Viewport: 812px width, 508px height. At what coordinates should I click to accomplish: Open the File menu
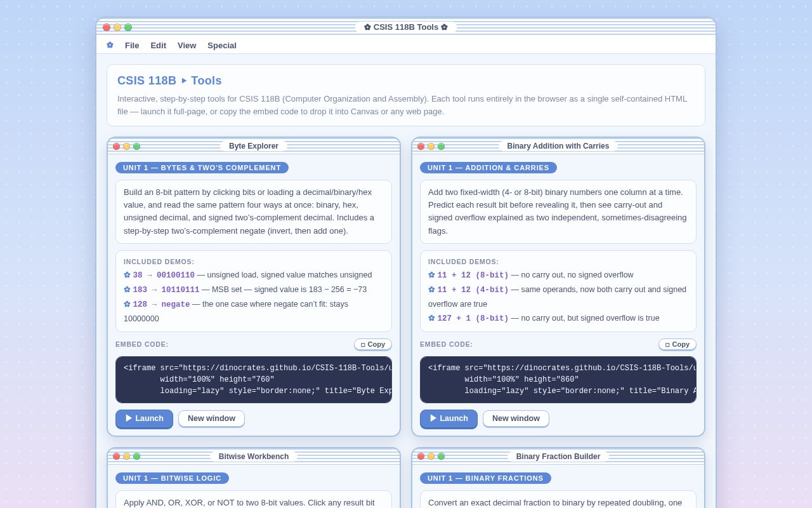(x=132, y=45)
